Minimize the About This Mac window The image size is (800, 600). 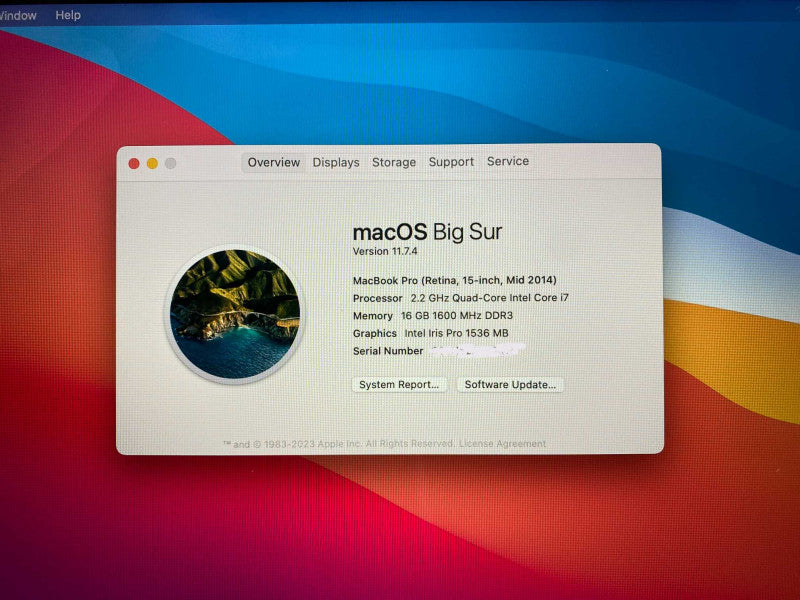[x=152, y=163]
